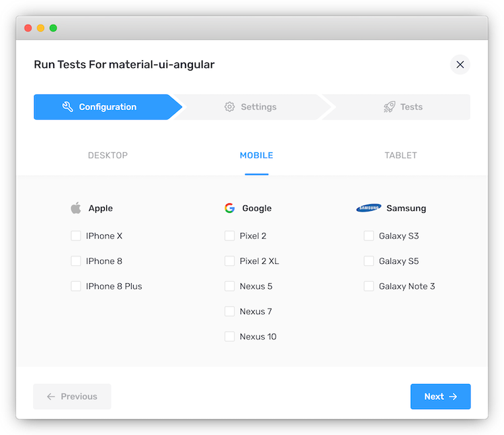The height and width of the screenshot is (435, 504).
Task: Click the Previous button
Action: click(72, 397)
